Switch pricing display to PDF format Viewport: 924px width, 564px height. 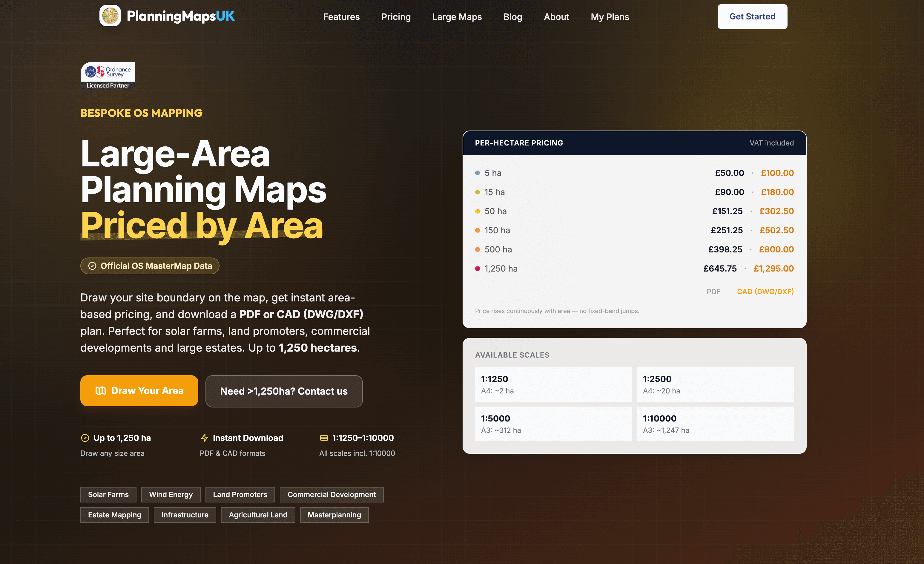[714, 291]
